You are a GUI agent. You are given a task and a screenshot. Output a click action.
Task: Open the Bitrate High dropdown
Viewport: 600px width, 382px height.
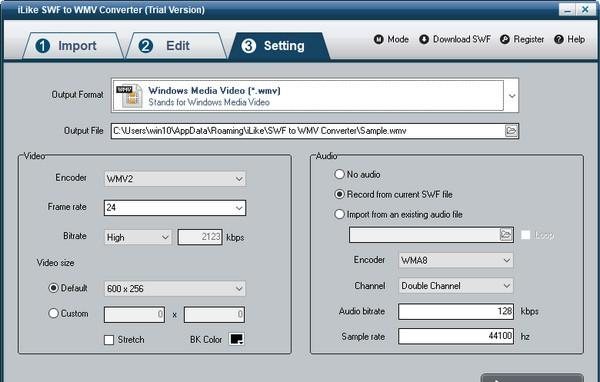tap(138, 237)
